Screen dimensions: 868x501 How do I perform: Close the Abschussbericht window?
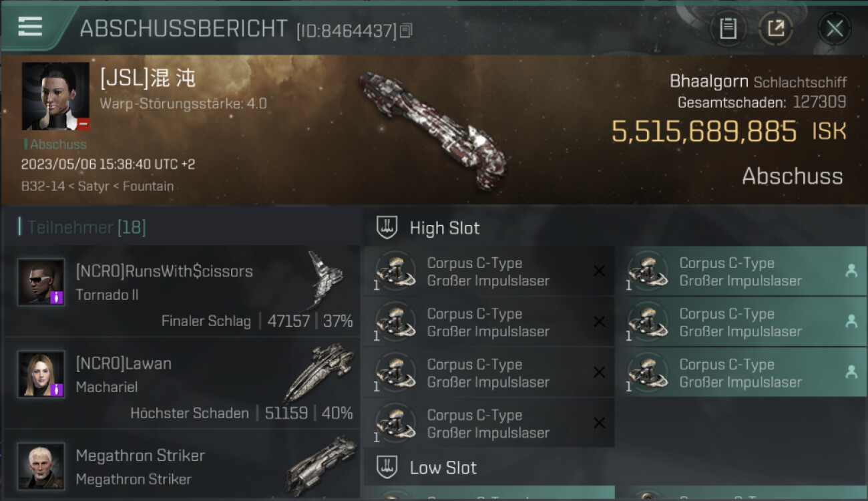tap(835, 28)
